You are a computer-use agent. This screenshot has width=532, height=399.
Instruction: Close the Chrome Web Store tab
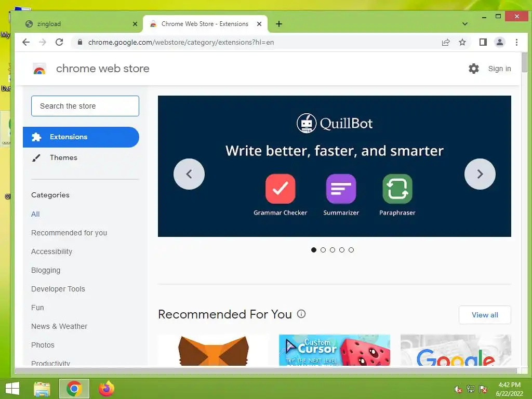(259, 24)
